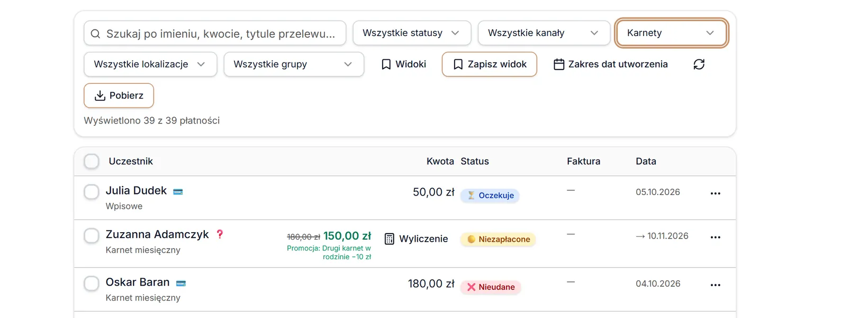Click the Faktura column header

pos(583,161)
